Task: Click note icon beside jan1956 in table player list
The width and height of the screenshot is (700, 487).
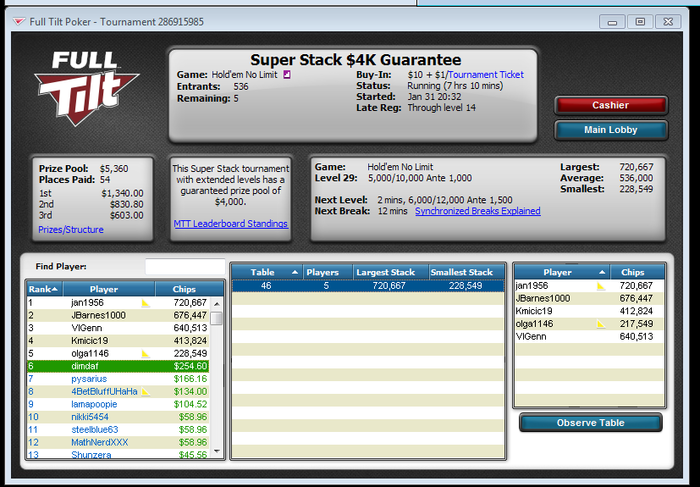Action: [x=601, y=286]
